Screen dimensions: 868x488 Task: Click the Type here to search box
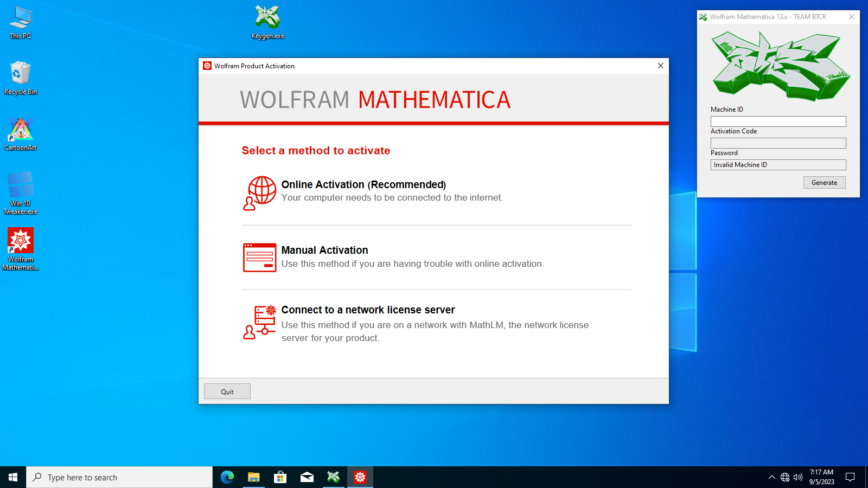coord(119,477)
